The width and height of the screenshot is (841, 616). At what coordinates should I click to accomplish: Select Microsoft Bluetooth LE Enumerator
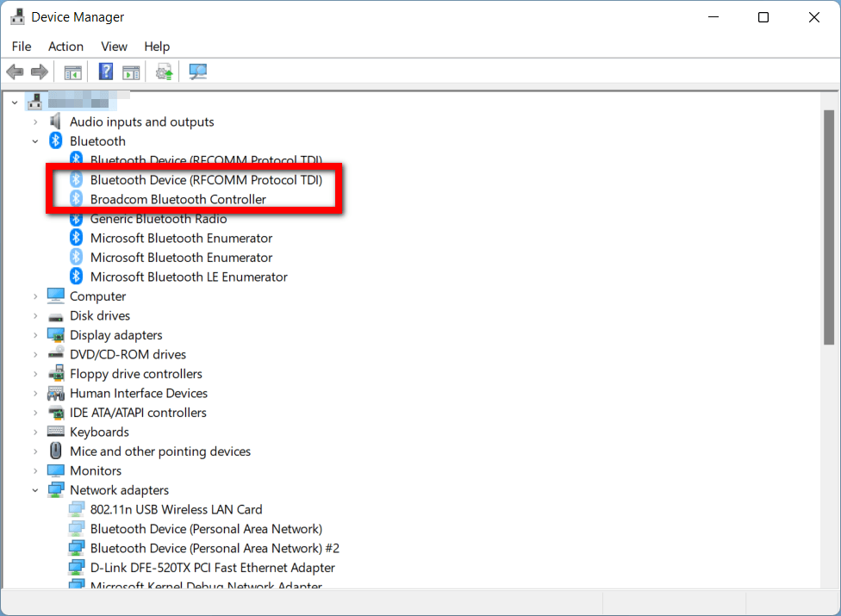point(189,277)
